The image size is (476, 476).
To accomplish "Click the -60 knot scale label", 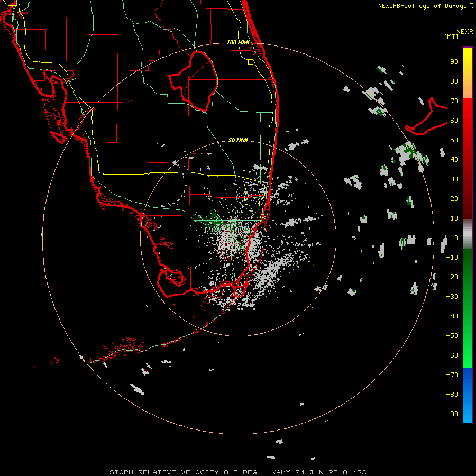I will tap(452, 355).
